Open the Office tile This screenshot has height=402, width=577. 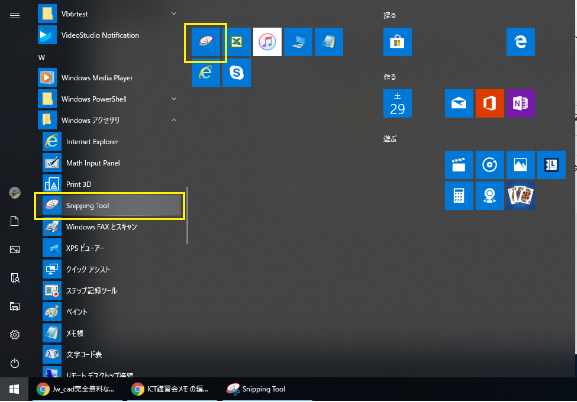pyautogui.click(x=490, y=103)
